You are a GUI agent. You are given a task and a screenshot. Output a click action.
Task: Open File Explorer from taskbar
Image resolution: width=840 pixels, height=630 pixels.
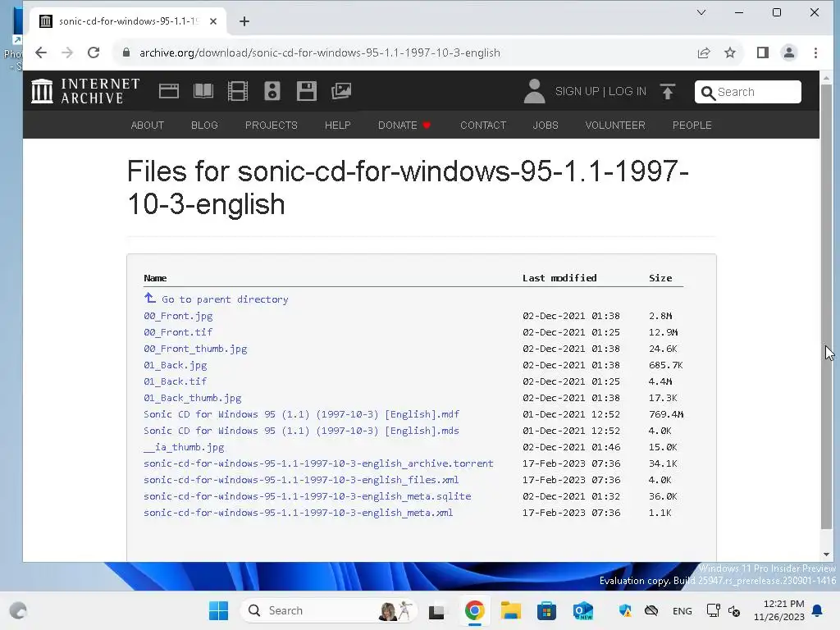pyautogui.click(x=510, y=610)
